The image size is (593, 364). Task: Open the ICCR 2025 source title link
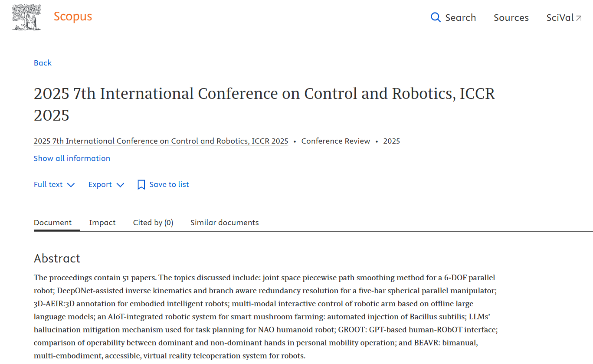pyautogui.click(x=161, y=141)
